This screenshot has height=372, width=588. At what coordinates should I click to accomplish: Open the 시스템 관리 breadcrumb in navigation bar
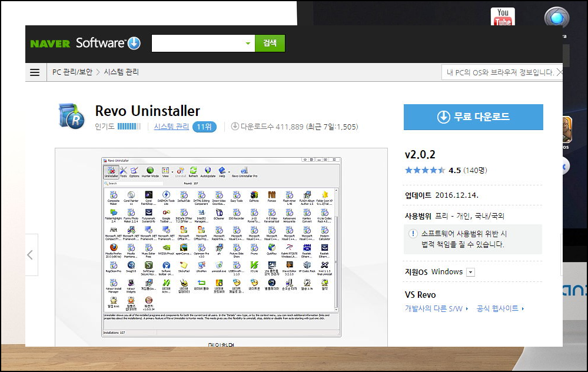pyautogui.click(x=121, y=72)
